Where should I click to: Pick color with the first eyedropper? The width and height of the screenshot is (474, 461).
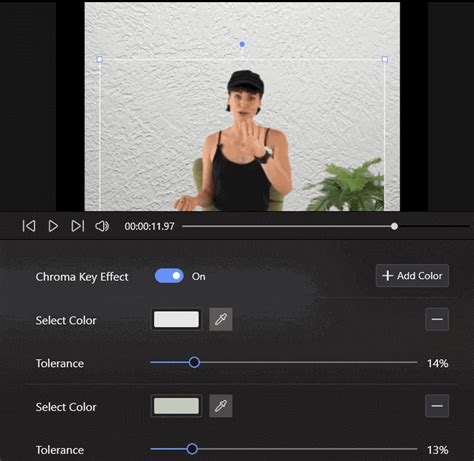click(221, 319)
